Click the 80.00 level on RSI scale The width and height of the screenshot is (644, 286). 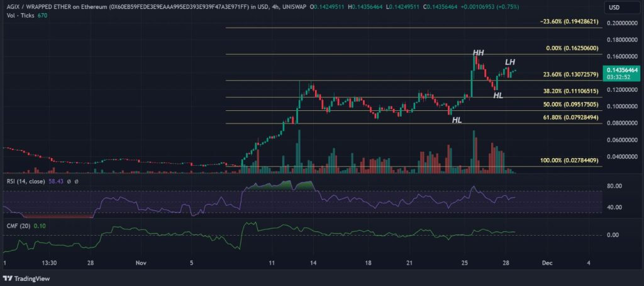point(614,186)
